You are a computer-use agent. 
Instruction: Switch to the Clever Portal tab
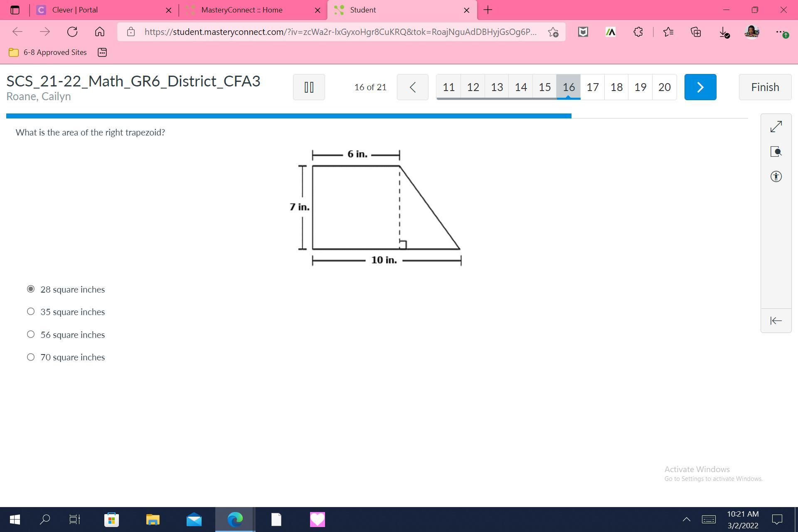click(x=75, y=10)
